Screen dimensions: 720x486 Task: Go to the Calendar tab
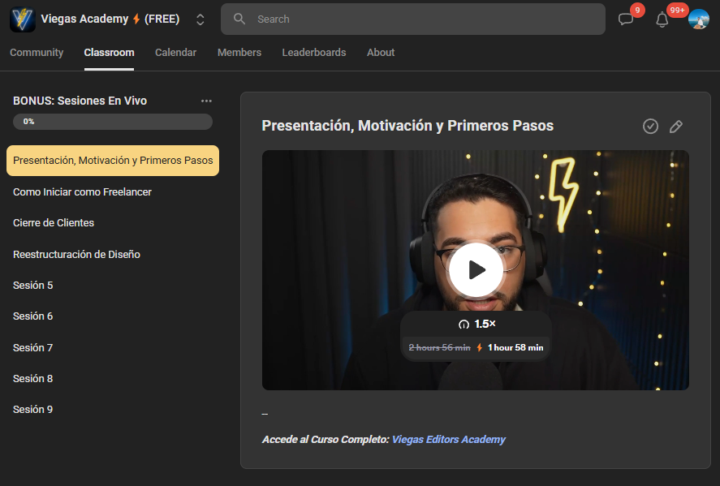pos(175,52)
